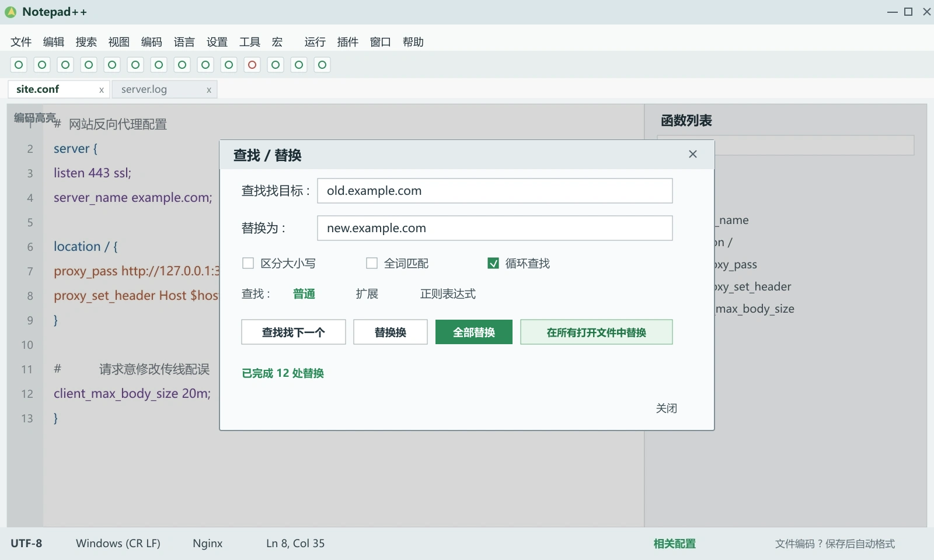Click the 'location / {' code line
934x560 pixels.
[86, 247]
